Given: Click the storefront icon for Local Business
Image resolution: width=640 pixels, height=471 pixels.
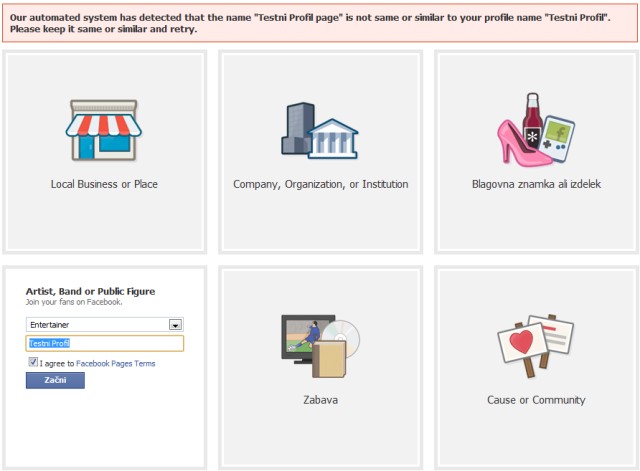Looking at the screenshot, I should pos(104,130).
